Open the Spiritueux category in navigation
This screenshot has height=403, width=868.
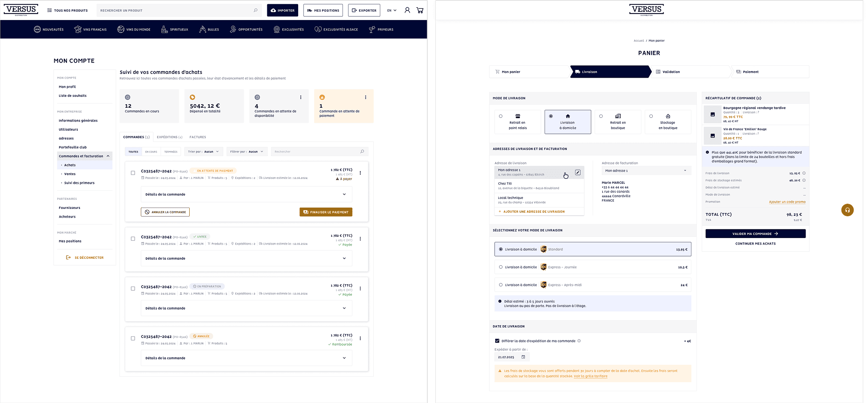(x=174, y=30)
